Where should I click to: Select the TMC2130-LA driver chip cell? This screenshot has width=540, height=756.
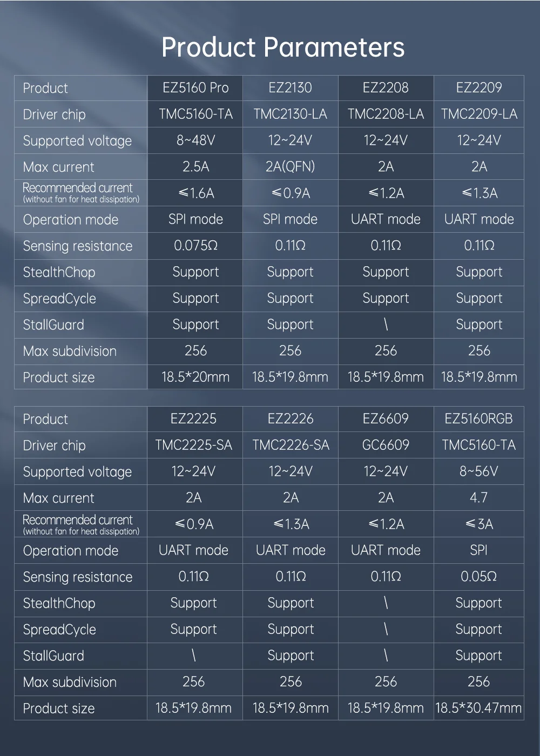(290, 114)
